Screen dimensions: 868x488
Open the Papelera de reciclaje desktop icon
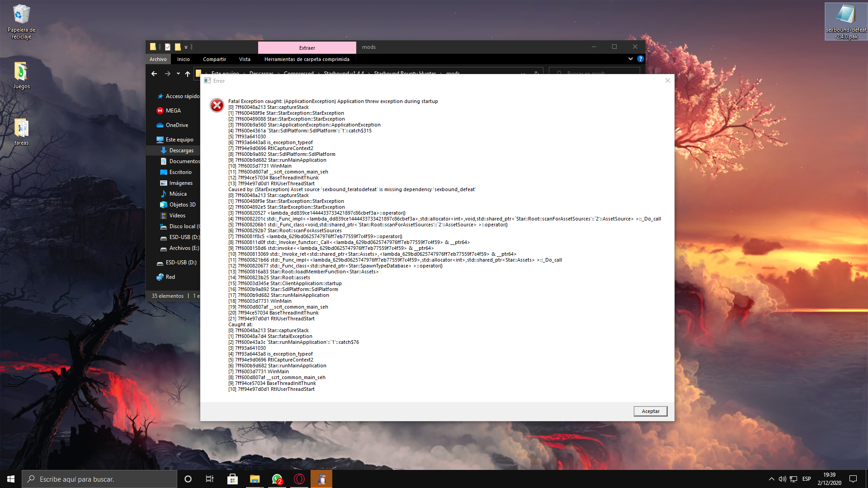point(21,22)
